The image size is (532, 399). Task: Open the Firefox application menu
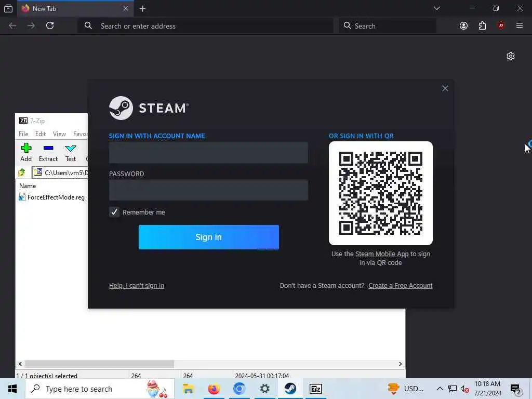click(x=520, y=26)
